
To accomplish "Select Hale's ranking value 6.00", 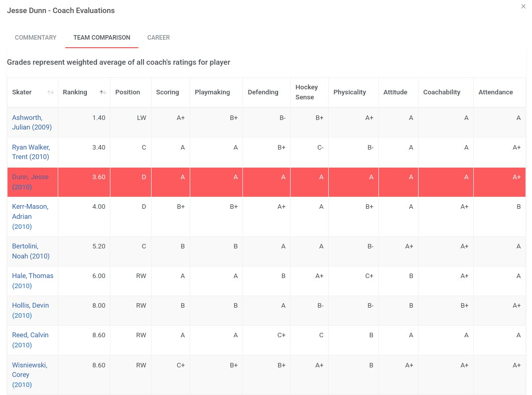I will coord(99,276).
